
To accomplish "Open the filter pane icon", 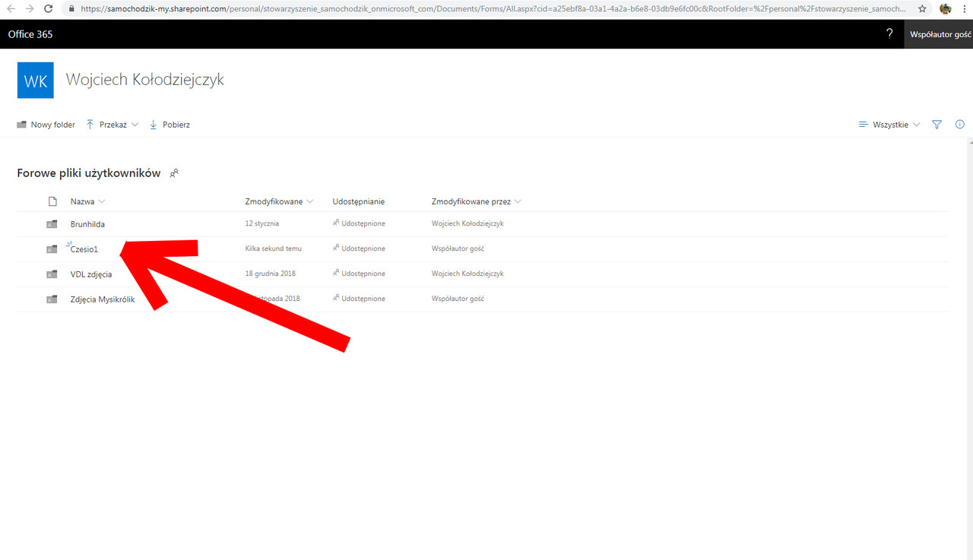I will tap(937, 124).
